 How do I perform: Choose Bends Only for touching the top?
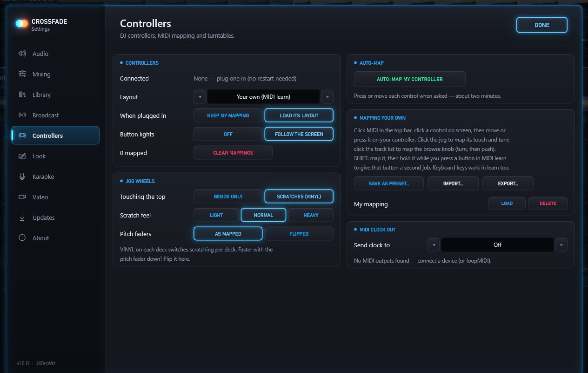228,197
